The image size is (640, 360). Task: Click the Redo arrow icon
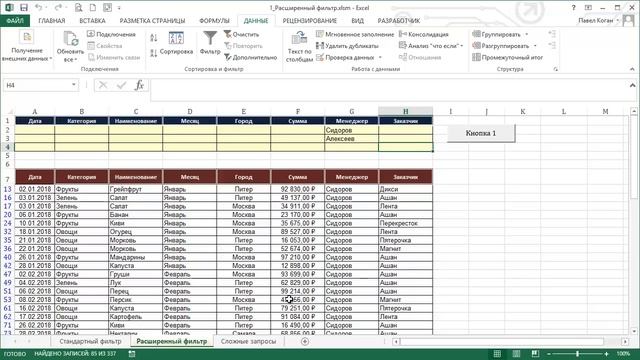coord(58,7)
